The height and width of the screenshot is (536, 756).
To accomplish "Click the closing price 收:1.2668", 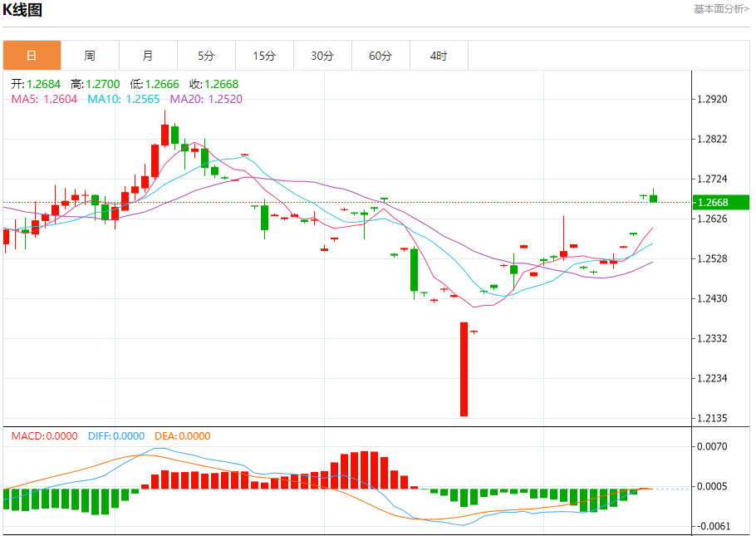I will 214,84.
